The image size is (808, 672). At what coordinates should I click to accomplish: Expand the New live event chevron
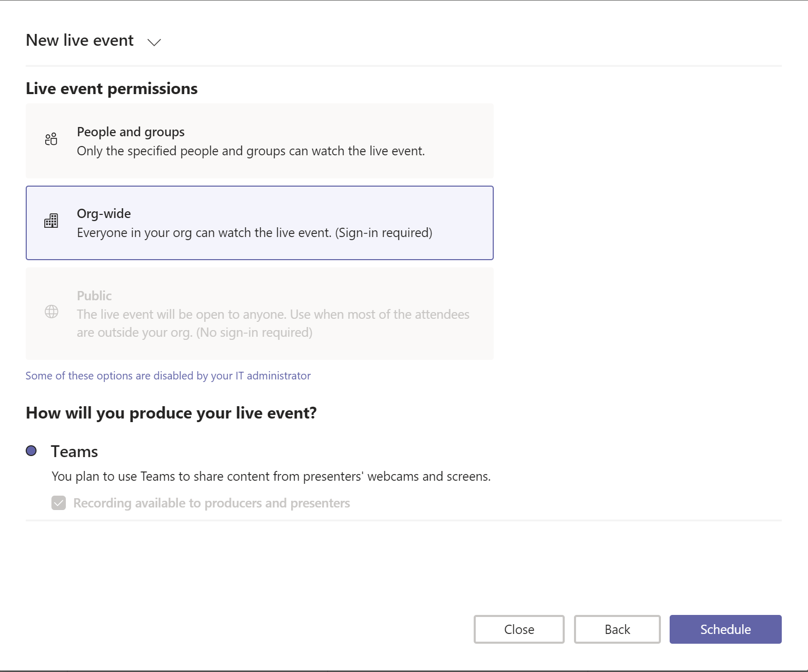click(154, 42)
